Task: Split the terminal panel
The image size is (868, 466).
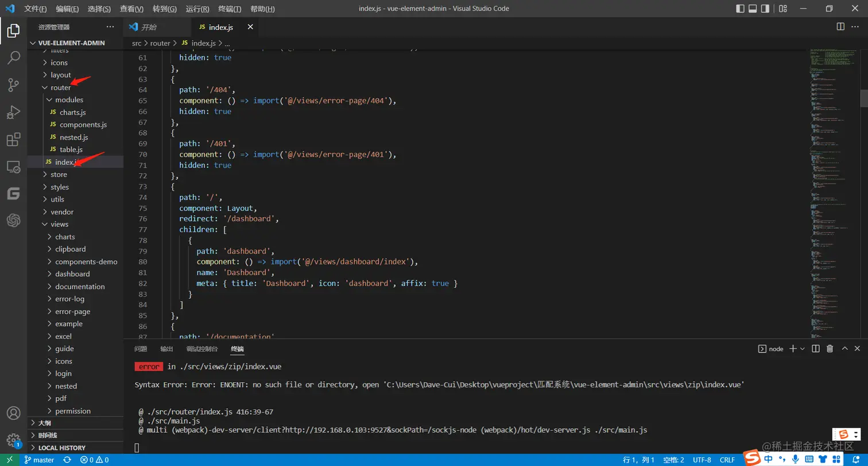Action: (x=816, y=349)
